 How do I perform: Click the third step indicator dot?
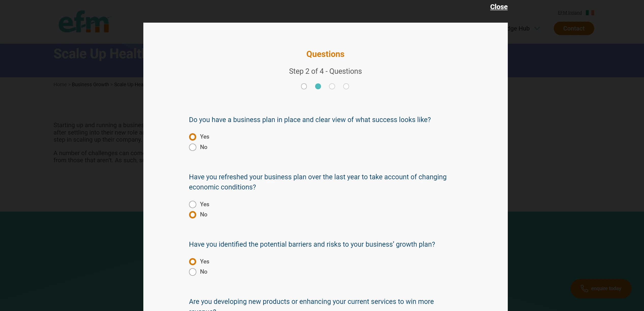click(x=332, y=86)
